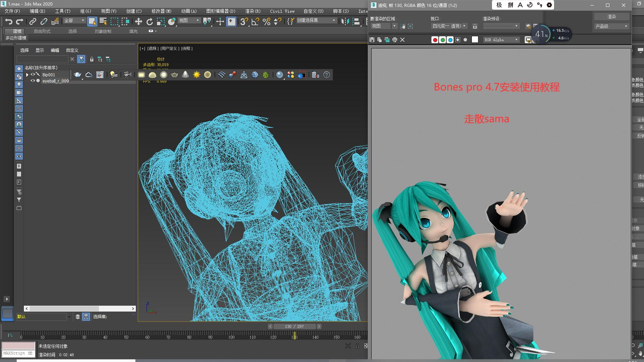Activate the Select Object tool
The width and height of the screenshot is (644, 362).
pos(92,21)
